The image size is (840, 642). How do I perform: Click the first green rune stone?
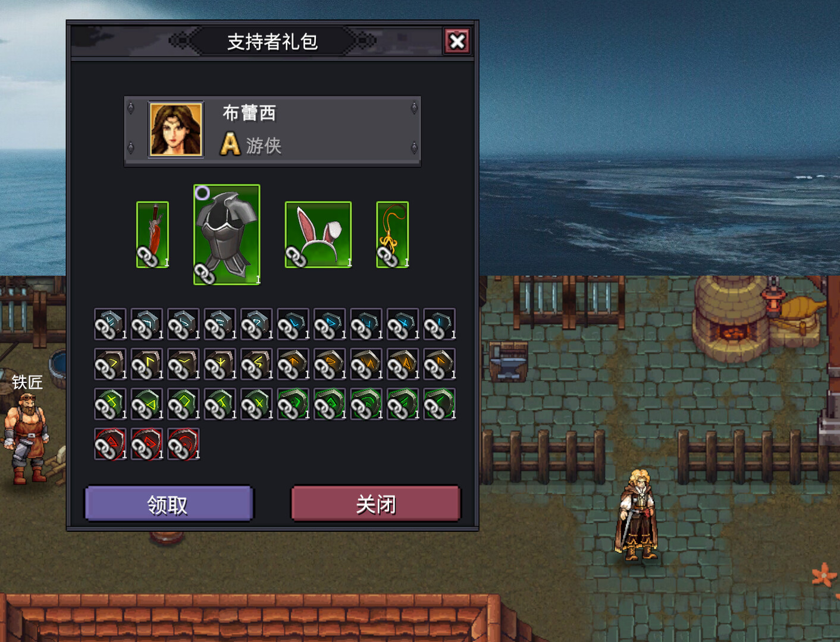pos(110,404)
